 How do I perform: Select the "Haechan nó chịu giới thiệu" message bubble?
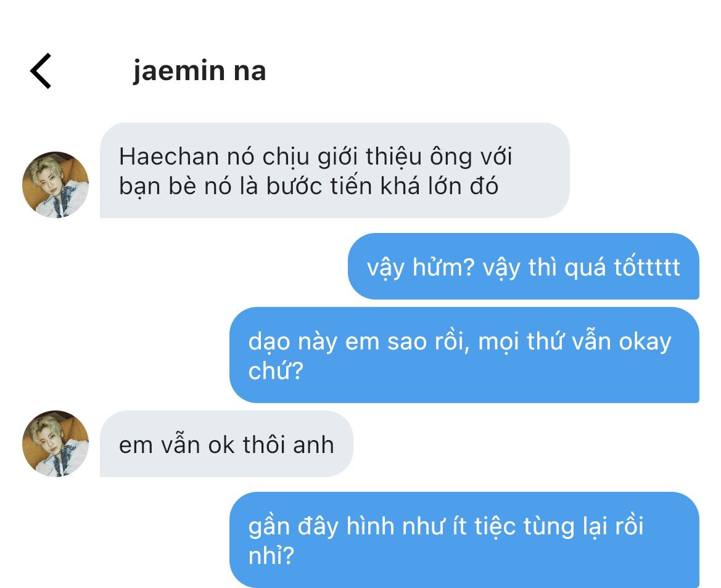point(335,171)
